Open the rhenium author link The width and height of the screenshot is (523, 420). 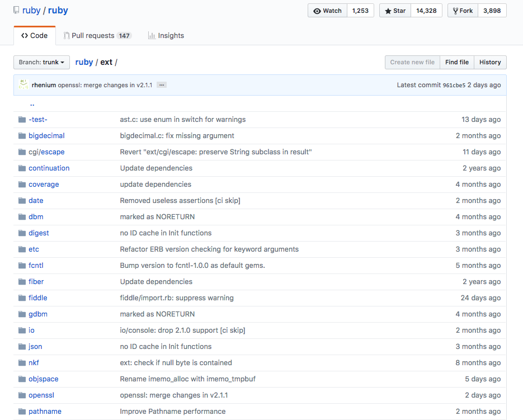click(44, 85)
